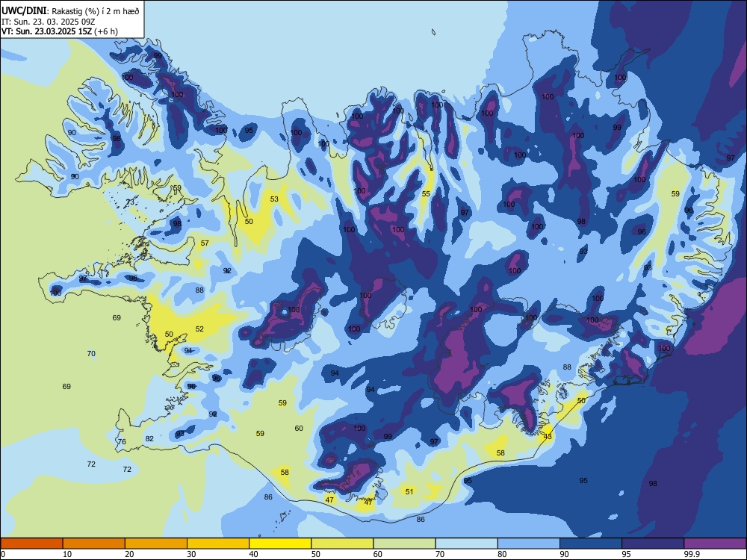
Task: Click the '80' legend tick label
Action: point(502,554)
